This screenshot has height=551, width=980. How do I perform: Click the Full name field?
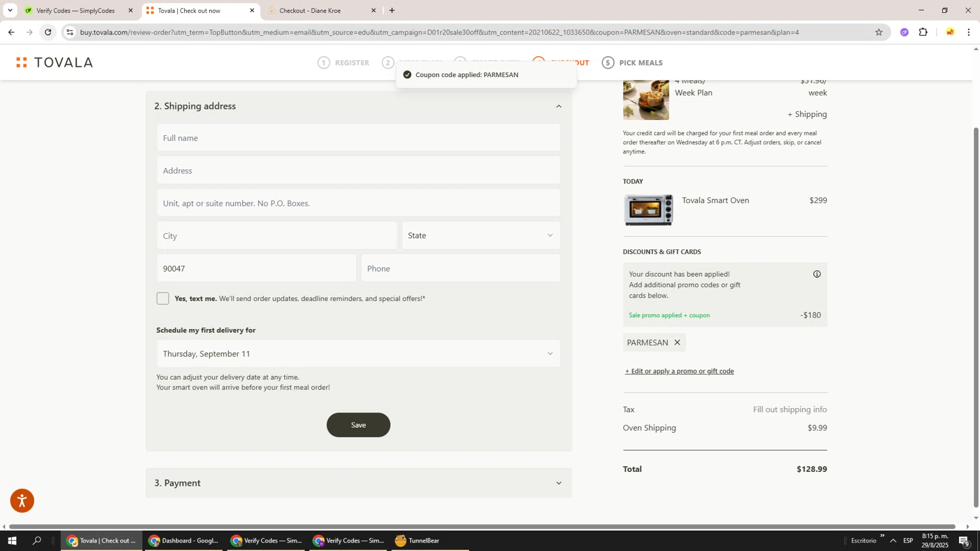tap(358, 138)
